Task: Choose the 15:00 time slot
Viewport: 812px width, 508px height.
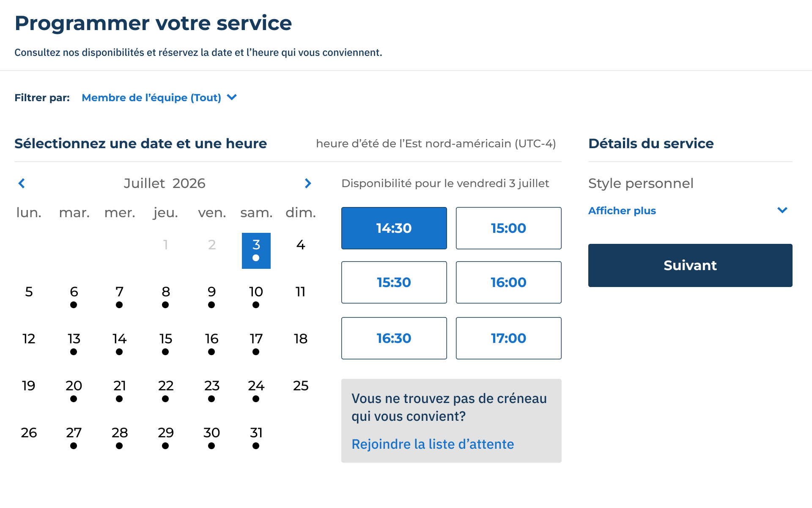Action: [x=508, y=228]
